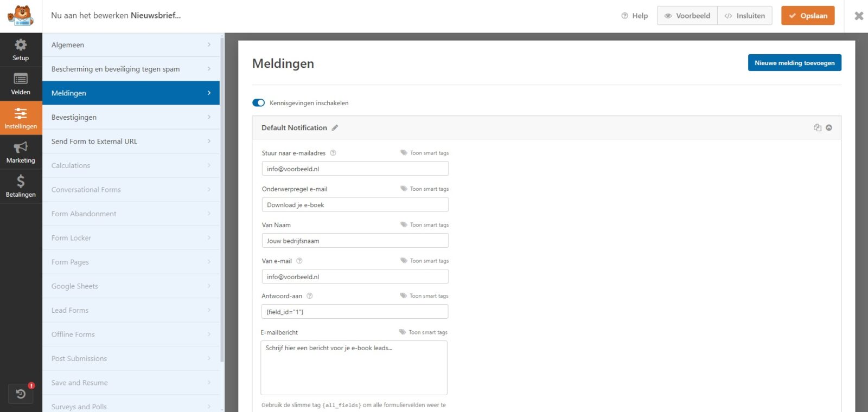The height and width of the screenshot is (412, 868).
Task: Open the Betalingen payments section
Action: point(21,186)
